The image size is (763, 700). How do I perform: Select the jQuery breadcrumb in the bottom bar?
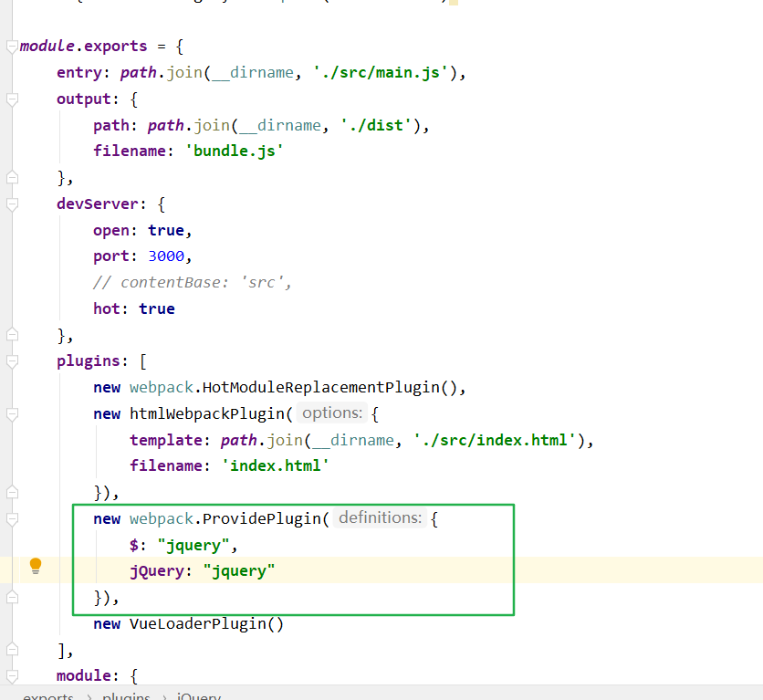[199, 696]
